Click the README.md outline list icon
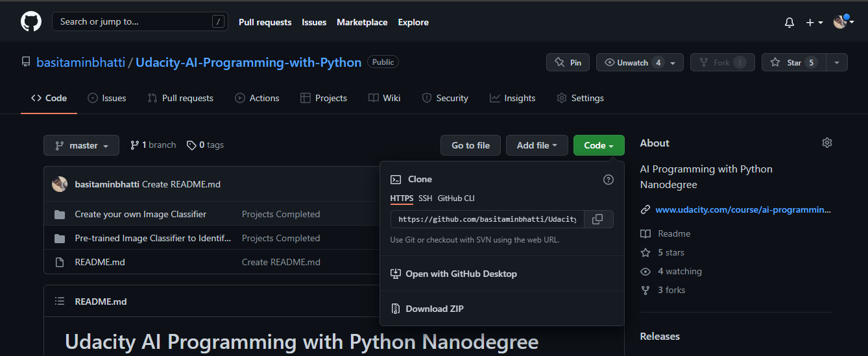868x356 pixels. (60, 302)
